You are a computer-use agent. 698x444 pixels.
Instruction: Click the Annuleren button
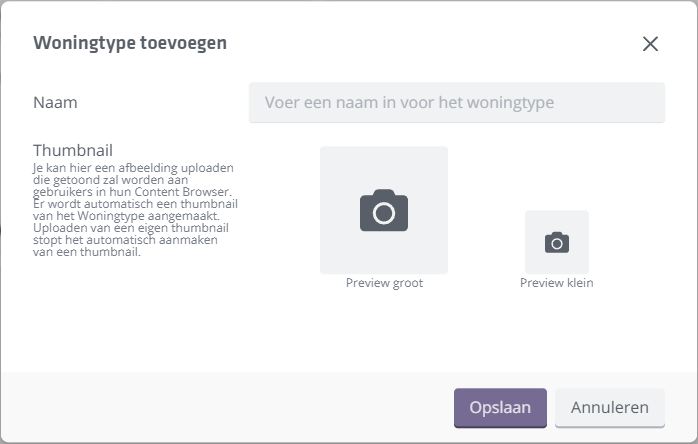(x=609, y=408)
